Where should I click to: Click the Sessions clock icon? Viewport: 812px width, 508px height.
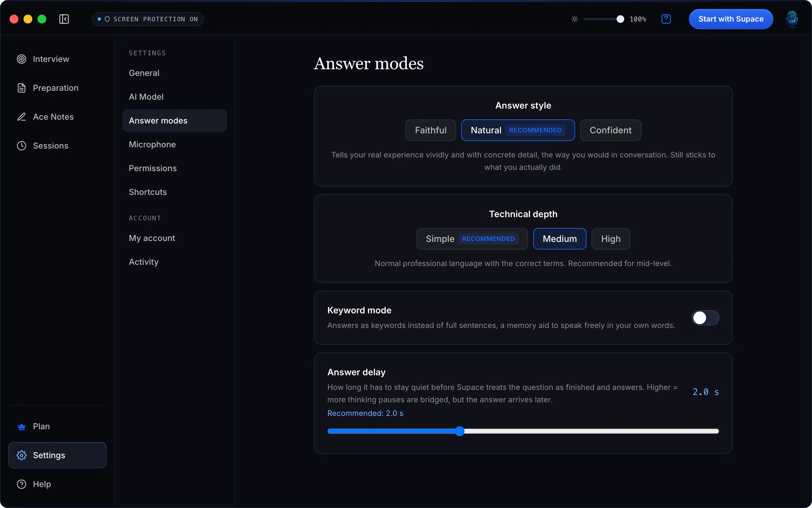[22, 146]
